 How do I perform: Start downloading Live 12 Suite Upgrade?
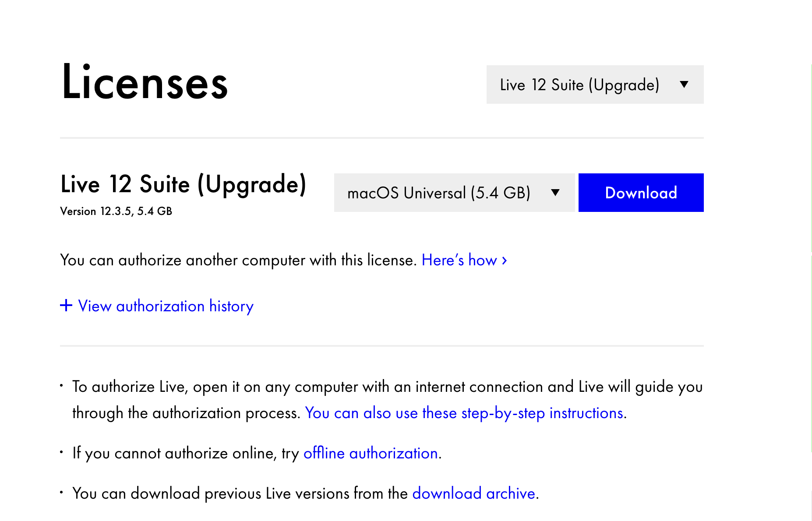(641, 192)
